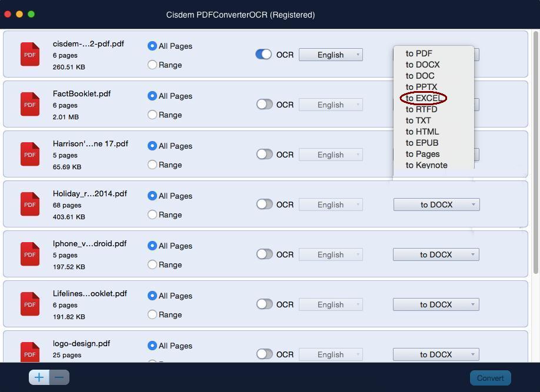Click the PDF thumbnail beside Lifelines...ooklet.pdf
This screenshot has width=540, height=392.
[29, 304]
